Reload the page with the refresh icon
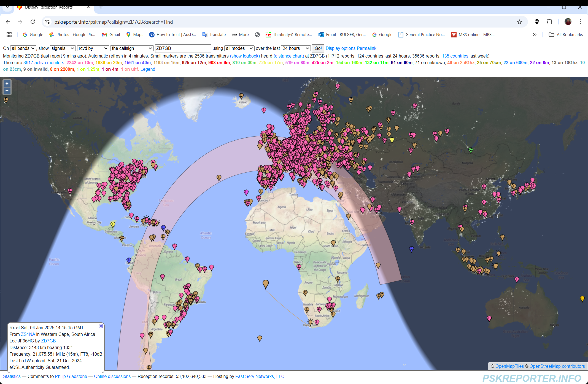Image resolution: width=588 pixels, height=384 pixels. coord(33,22)
